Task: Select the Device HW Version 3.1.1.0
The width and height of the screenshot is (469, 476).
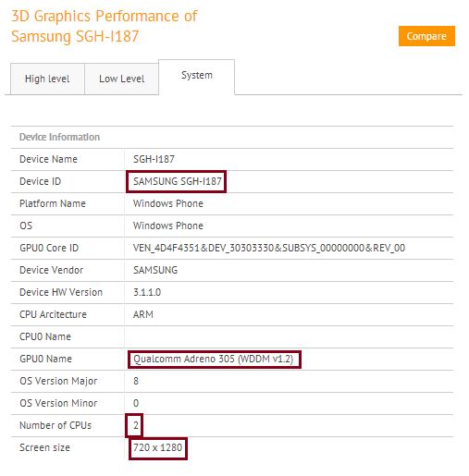Action: point(147,292)
